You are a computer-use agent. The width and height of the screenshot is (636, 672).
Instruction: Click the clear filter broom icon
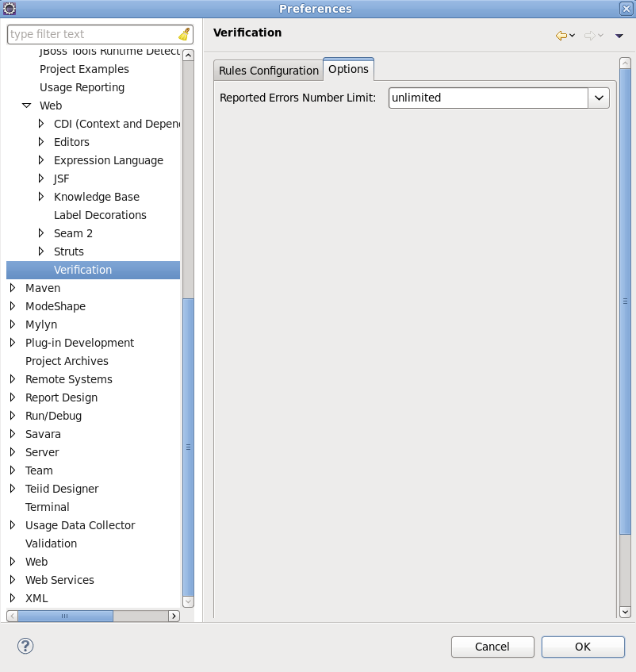click(x=184, y=34)
